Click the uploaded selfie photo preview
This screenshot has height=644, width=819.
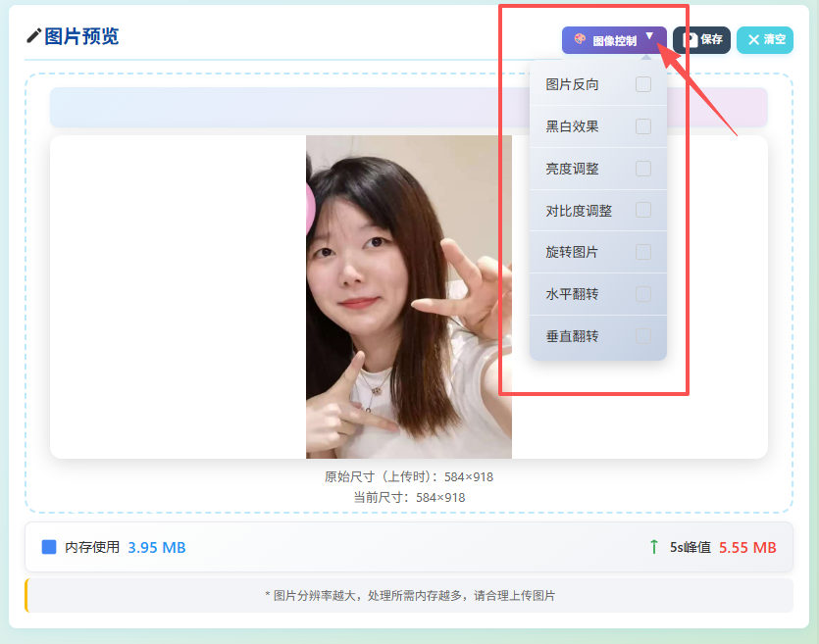(x=408, y=296)
